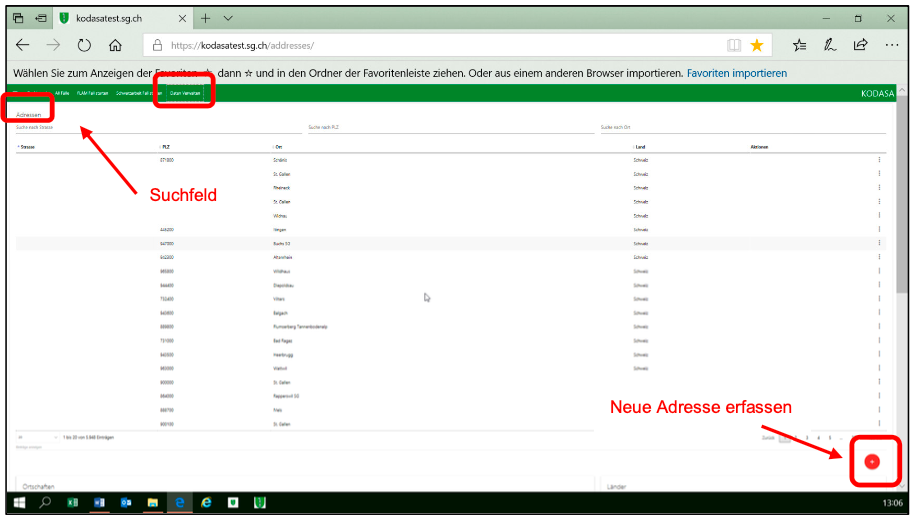Go to the browser home page
This screenshot has height=518, width=914.
click(x=115, y=45)
